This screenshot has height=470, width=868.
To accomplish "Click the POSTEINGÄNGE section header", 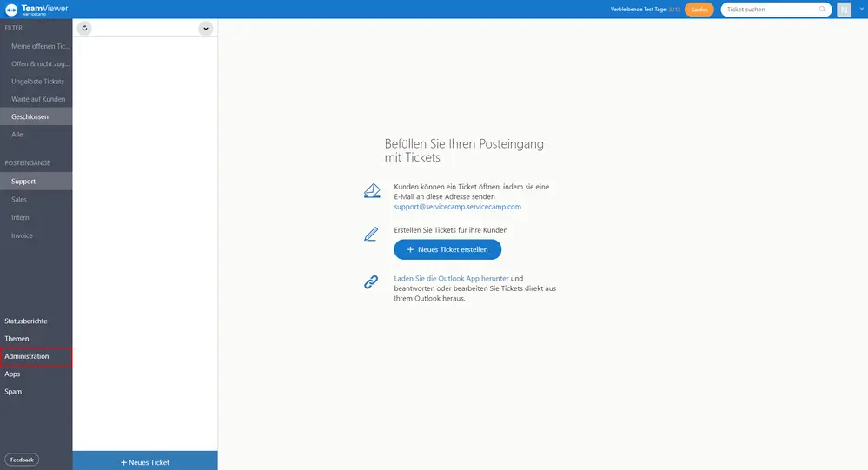I will (27, 162).
